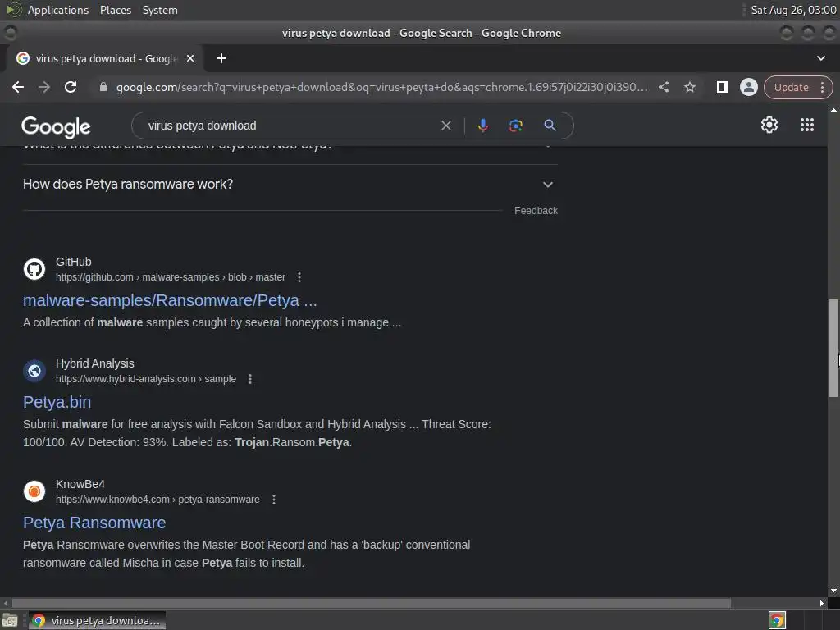840x630 pixels.
Task: View site info via the lock icon
Action: (103, 87)
